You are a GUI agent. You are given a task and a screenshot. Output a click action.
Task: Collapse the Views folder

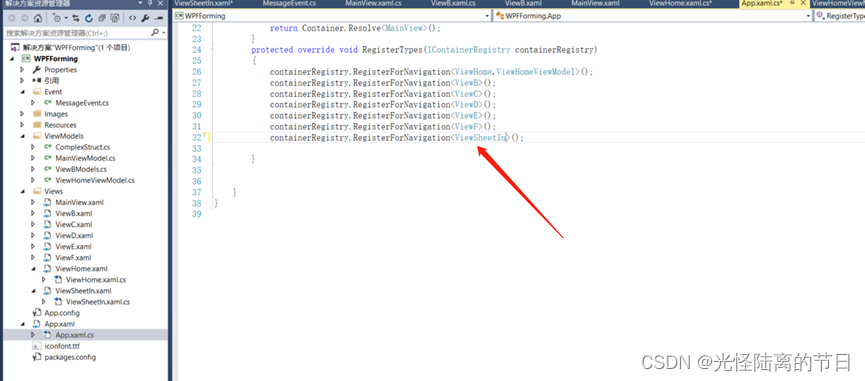coord(22,191)
